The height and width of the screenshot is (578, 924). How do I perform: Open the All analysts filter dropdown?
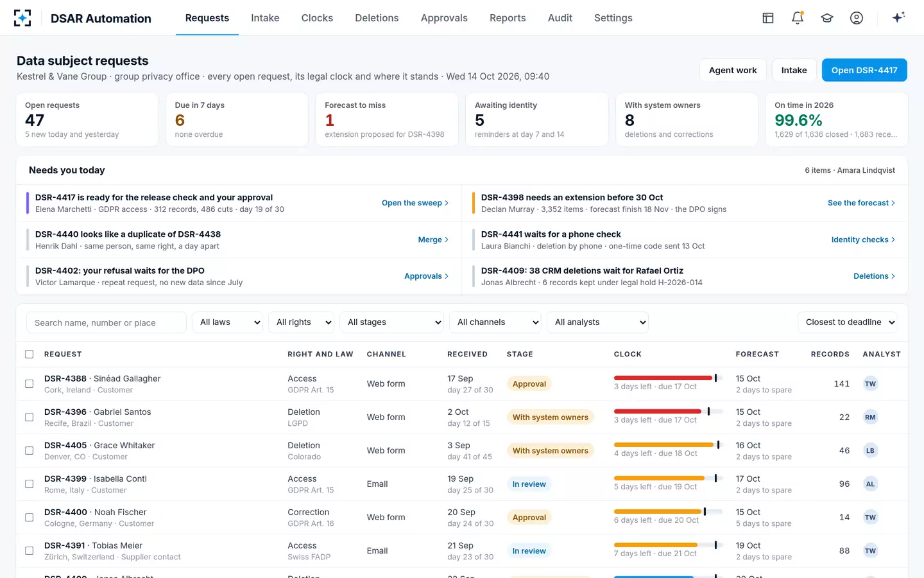(598, 322)
